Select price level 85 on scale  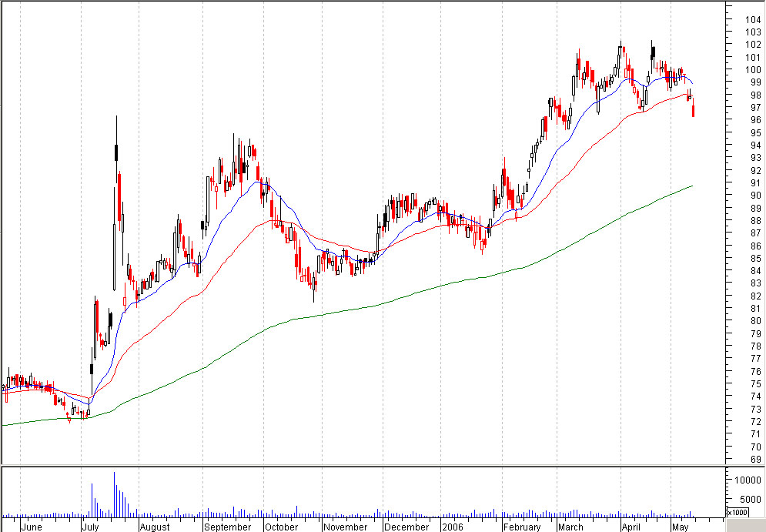coord(756,258)
